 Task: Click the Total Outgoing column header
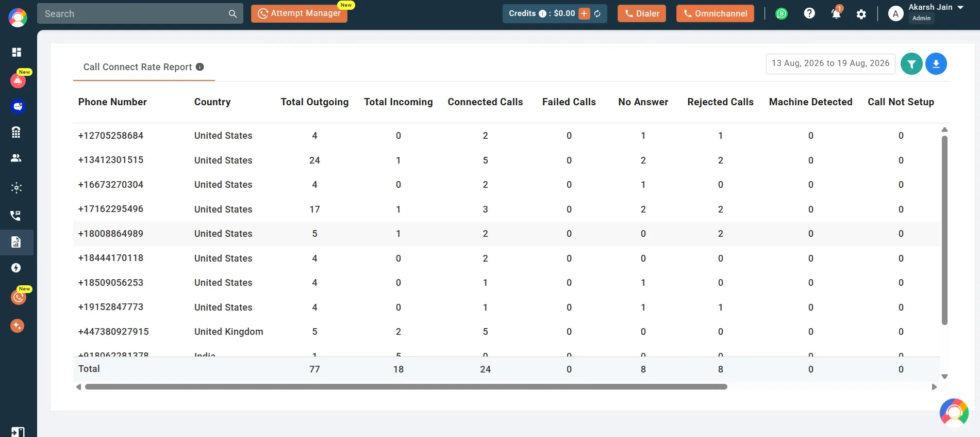tap(314, 102)
